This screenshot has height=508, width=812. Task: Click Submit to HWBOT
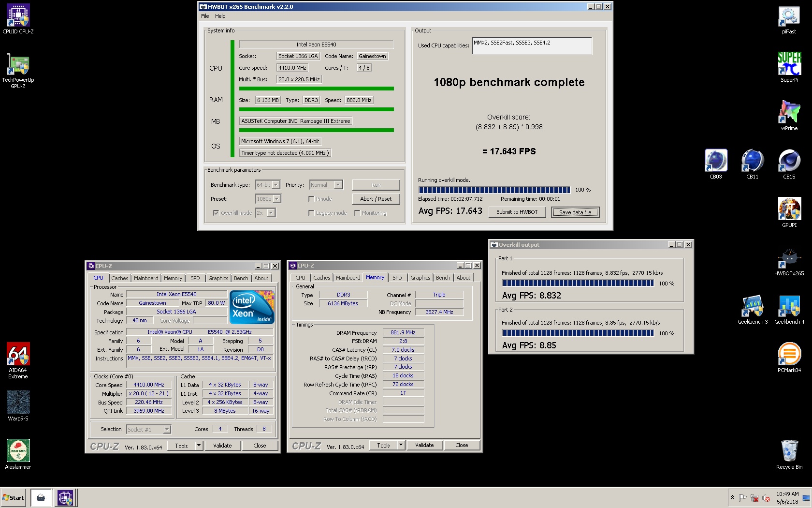tap(517, 212)
